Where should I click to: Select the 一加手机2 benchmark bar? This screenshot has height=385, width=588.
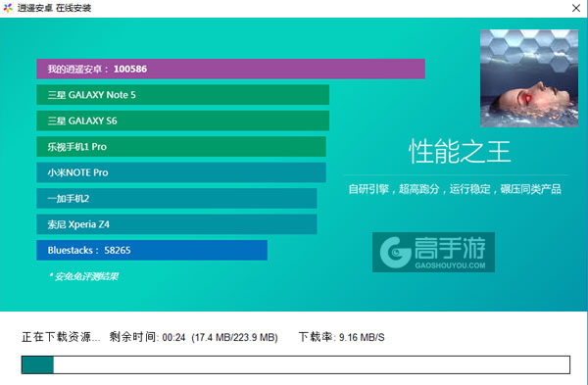coord(176,198)
